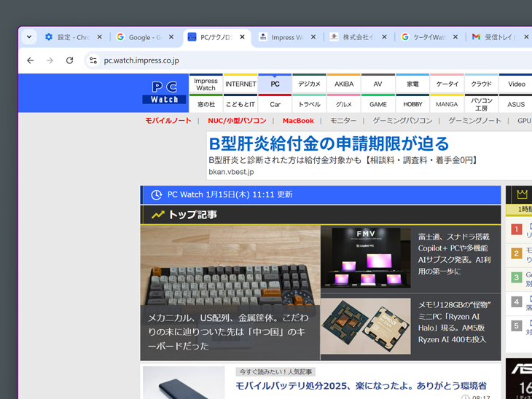The width and height of the screenshot is (532, 399).
Task: Open the メカニカル、US配列 keyboard article headline
Action: 228,332
